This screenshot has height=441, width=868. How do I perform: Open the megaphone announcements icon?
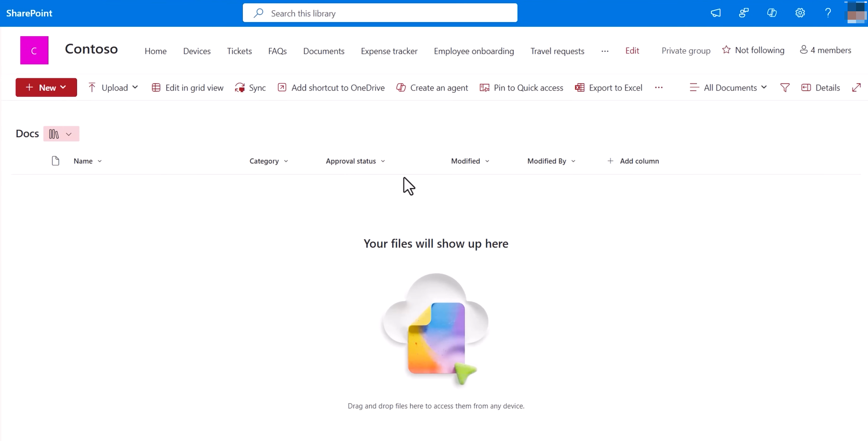tap(716, 13)
